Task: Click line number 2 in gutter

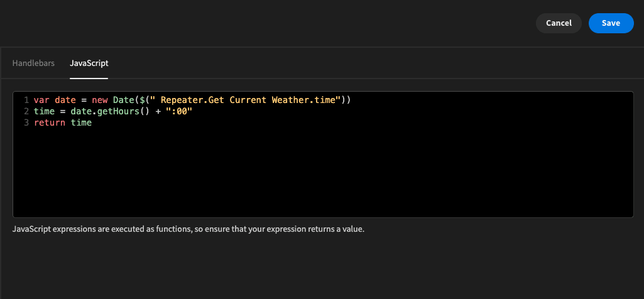Action: [26, 111]
